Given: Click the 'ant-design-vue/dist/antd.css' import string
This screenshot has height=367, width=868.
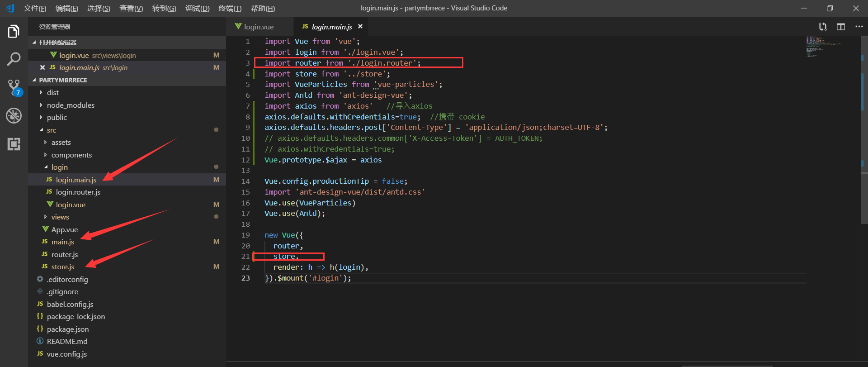Looking at the screenshot, I should (x=360, y=192).
